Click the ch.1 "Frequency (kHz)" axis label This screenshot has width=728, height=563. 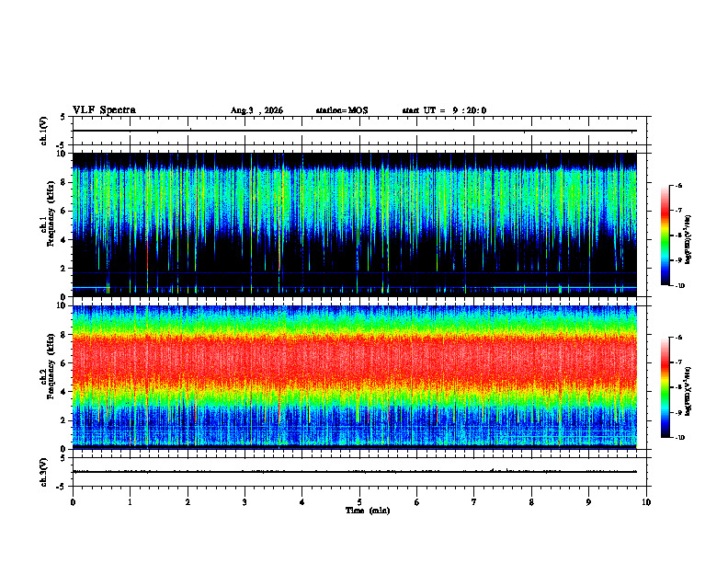coord(51,213)
